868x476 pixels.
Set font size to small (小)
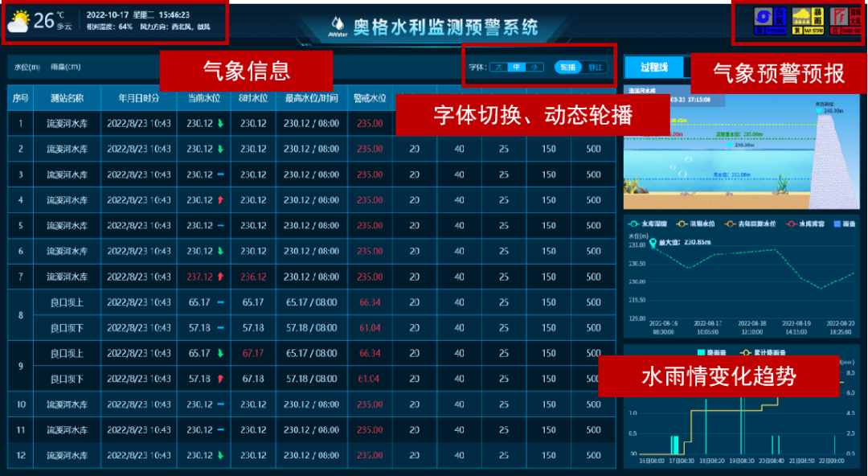click(534, 68)
